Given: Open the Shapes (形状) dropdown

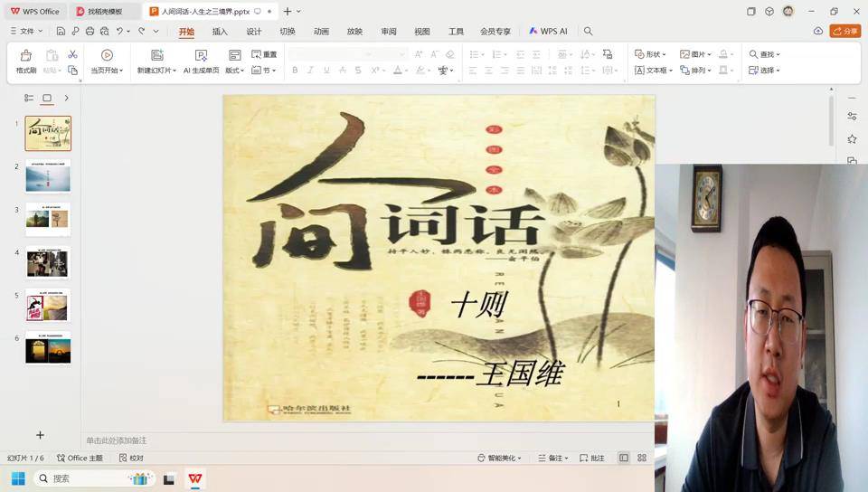Looking at the screenshot, I should (650, 54).
